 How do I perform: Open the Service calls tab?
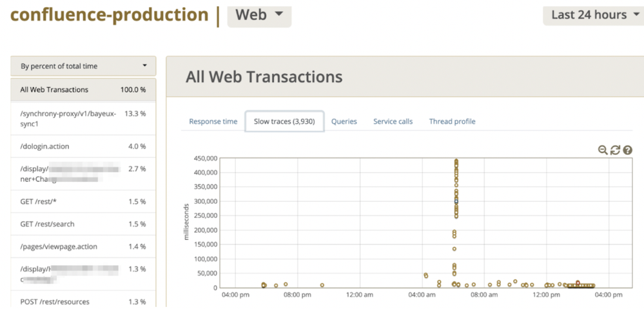(393, 121)
